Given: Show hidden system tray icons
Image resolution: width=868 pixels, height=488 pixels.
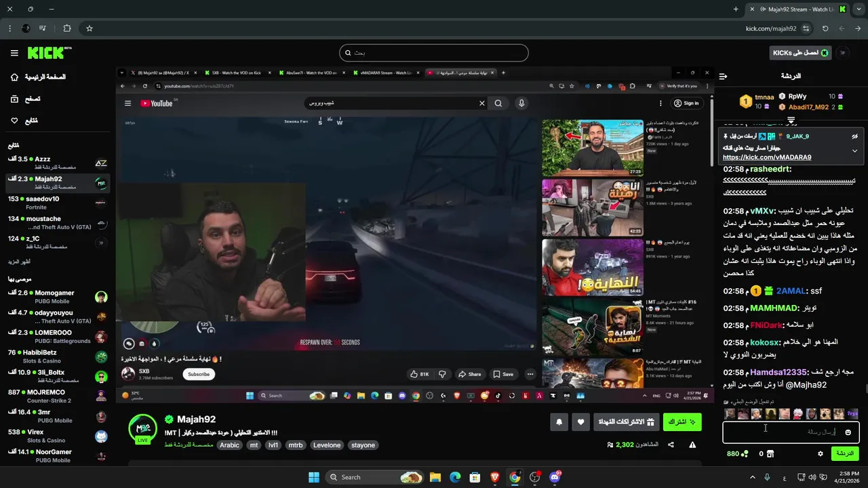Looking at the screenshot, I should (752, 477).
